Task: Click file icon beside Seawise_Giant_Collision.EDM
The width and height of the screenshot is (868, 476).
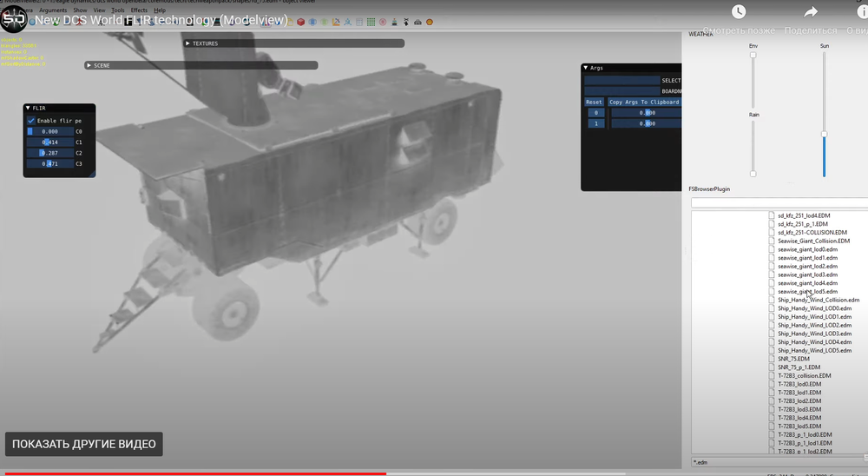Action: click(772, 241)
